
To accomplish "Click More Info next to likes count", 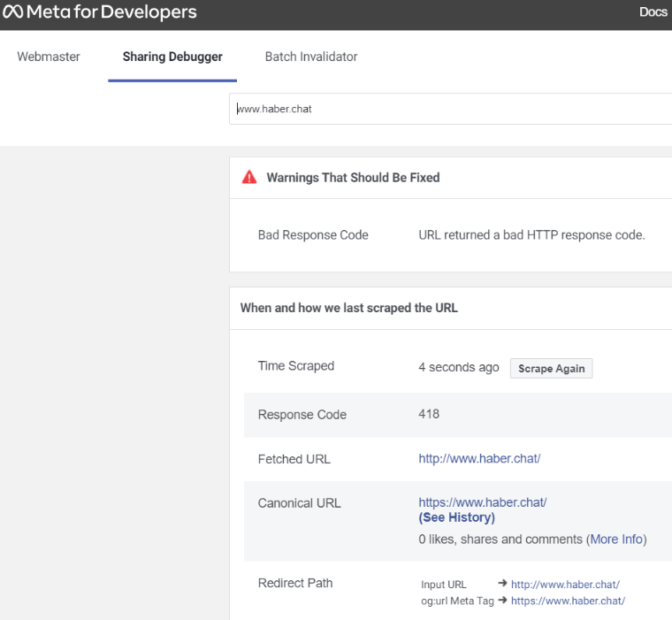I will coord(616,539).
